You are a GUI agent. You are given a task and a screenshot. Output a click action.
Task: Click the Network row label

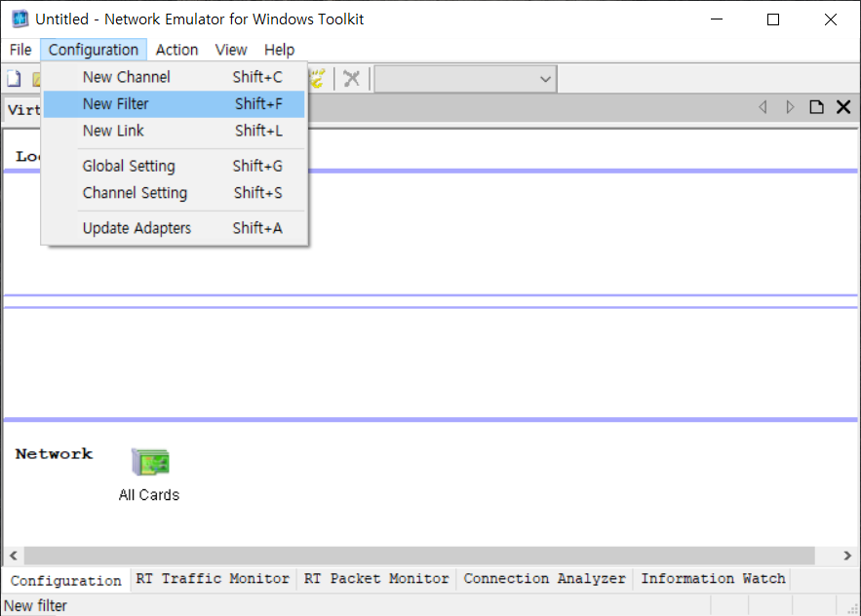[x=54, y=454]
